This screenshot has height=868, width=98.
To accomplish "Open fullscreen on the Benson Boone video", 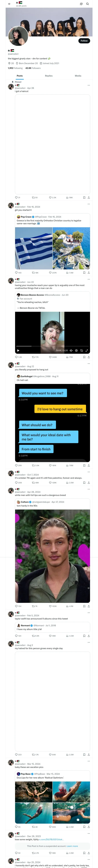I will tap(87, 350).
